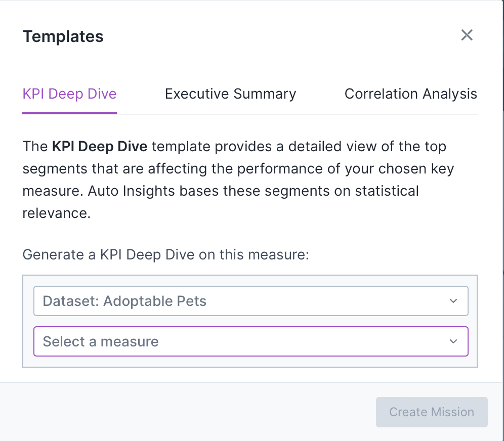The height and width of the screenshot is (441, 504).
Task: Click the 'Generate a KPI Deep Dive on this measure:' label
Action: click(166, 255)
